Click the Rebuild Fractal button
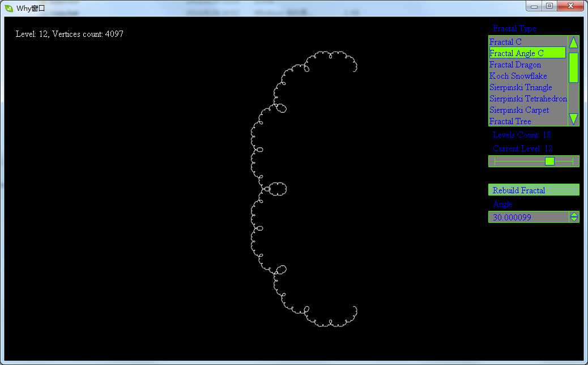This screenshot has height=365, width=588. (x=534, y=190)
